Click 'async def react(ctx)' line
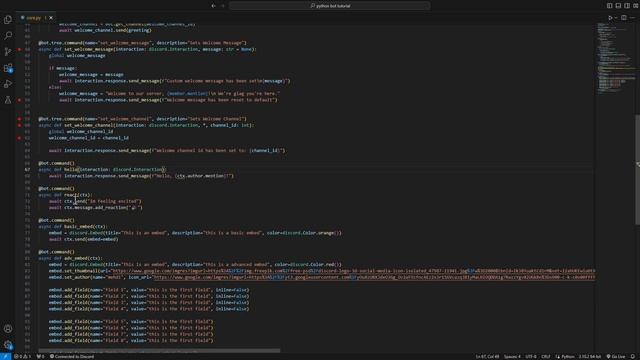640x360 pixels. pos(65,195)
